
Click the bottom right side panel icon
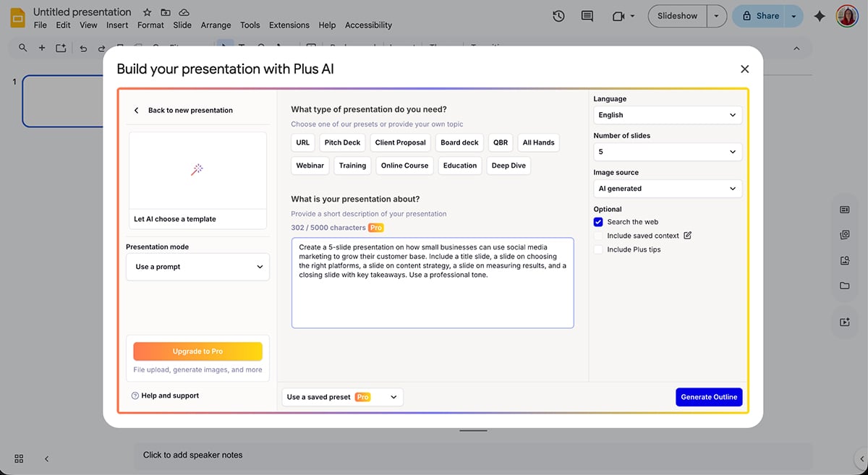[844, 322]
